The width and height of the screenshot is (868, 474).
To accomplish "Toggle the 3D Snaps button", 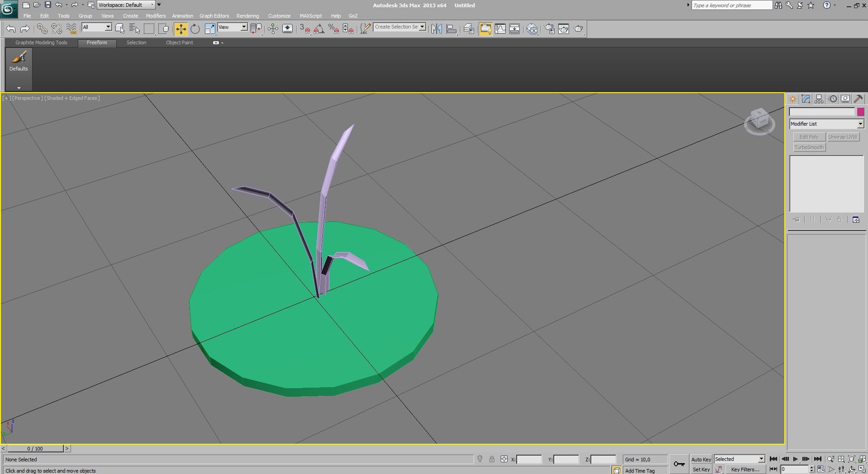I will coord(304,29).
